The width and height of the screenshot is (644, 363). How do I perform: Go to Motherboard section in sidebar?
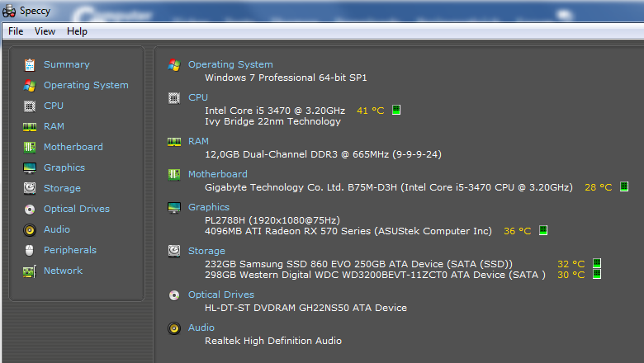click(73, 146)
